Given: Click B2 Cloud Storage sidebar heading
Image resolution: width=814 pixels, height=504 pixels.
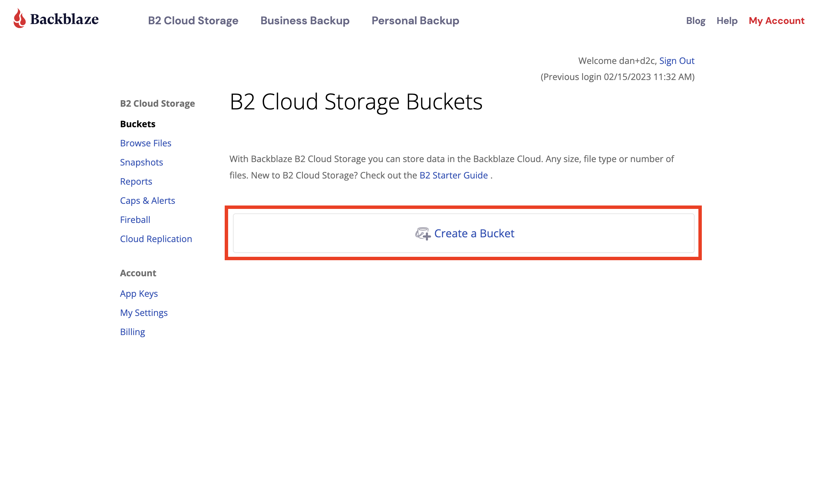Looking at the screenshot, I should click(x=157, y=104).
